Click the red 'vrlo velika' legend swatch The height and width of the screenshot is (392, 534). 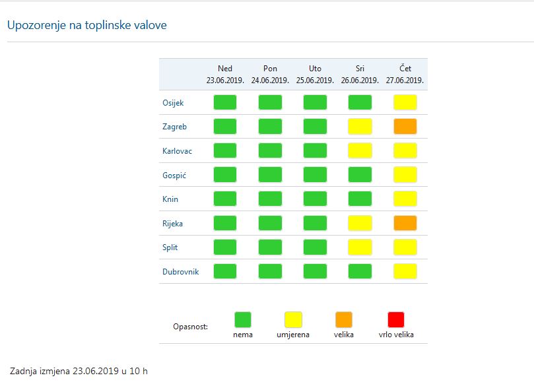[x=396, y=320]
